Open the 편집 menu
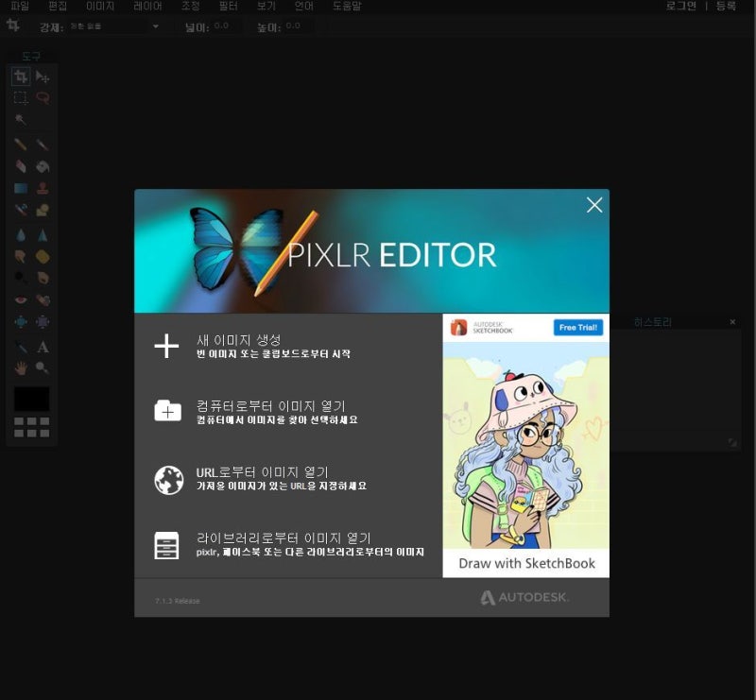 tap(58, 6)
